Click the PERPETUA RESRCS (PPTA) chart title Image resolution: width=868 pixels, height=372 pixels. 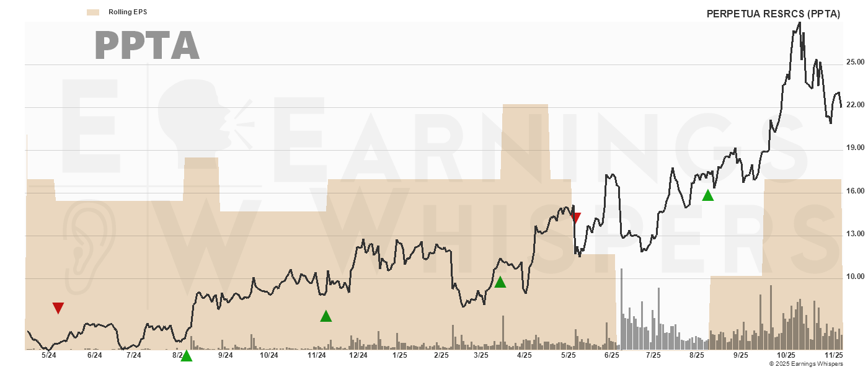click(774, 14)
